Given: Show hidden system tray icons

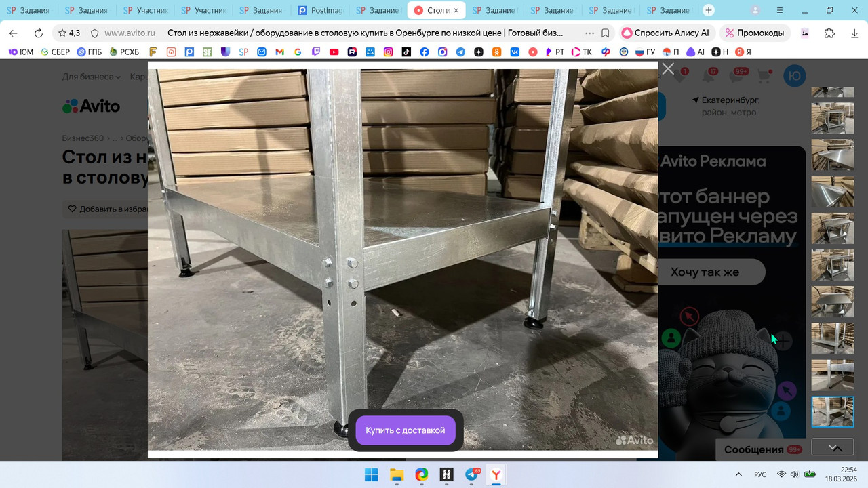Looking at the screenshot, I should tap(738, 474).
